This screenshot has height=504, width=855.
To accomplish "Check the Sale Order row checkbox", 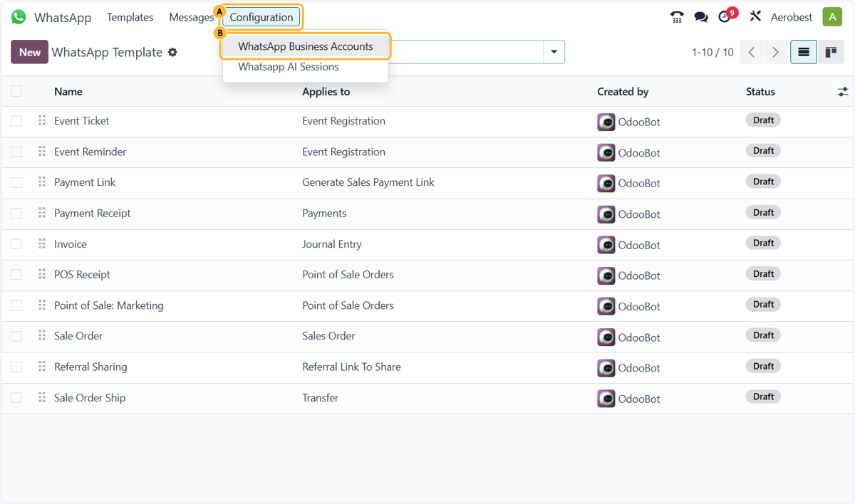I will (x=16, y=336).
